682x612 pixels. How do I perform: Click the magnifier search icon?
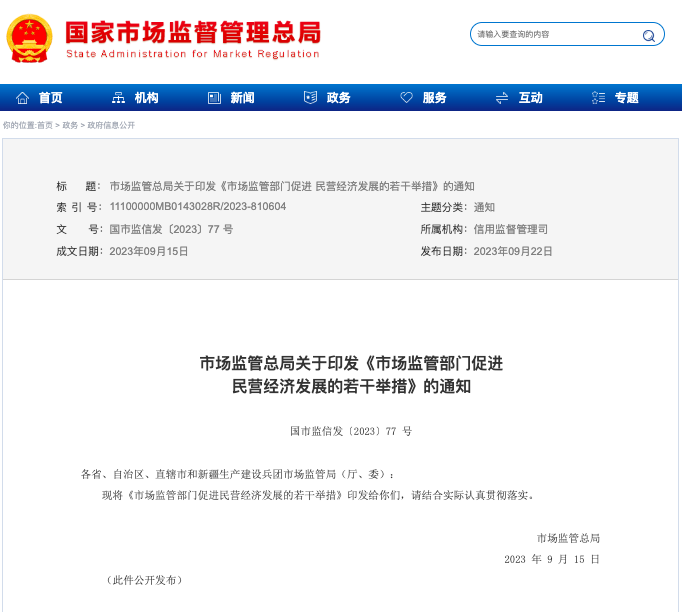point(648,35)
